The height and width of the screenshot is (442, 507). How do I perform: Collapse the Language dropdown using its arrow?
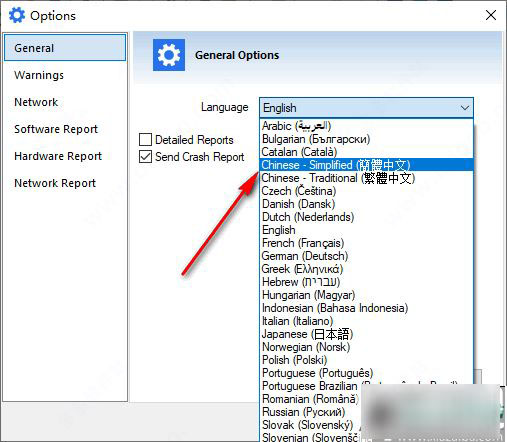click(465, 108)
